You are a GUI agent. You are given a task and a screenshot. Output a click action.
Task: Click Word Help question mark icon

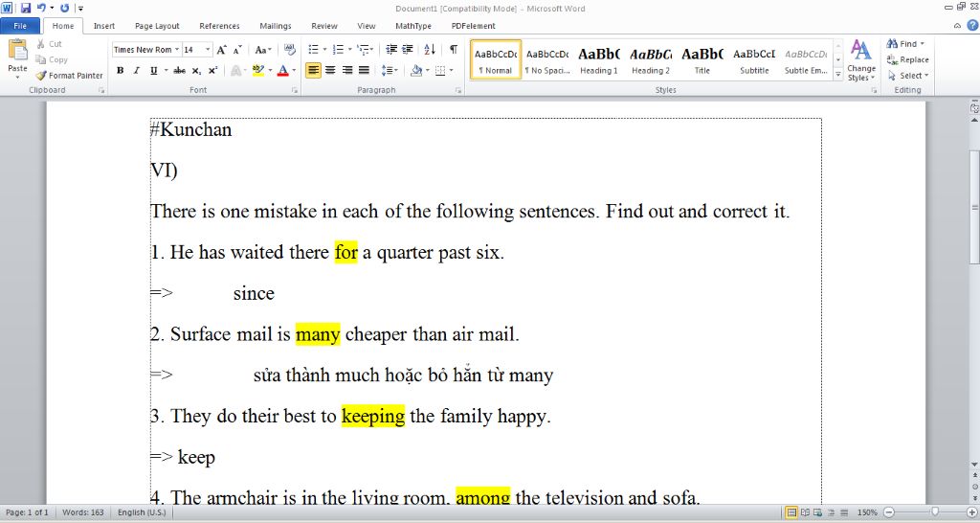[x=972, y=25]
